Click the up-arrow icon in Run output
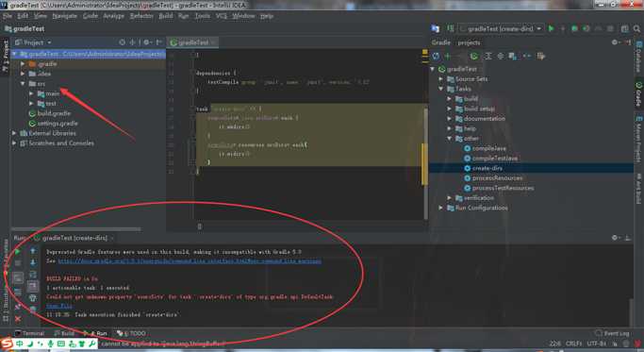The image size is (644, 352). click(33, 251)
